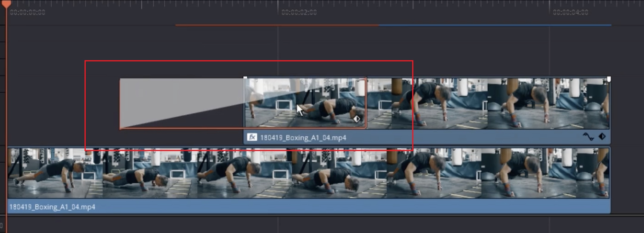Click the 00:00:00:00 timecode on the ruler

[27, 13]
